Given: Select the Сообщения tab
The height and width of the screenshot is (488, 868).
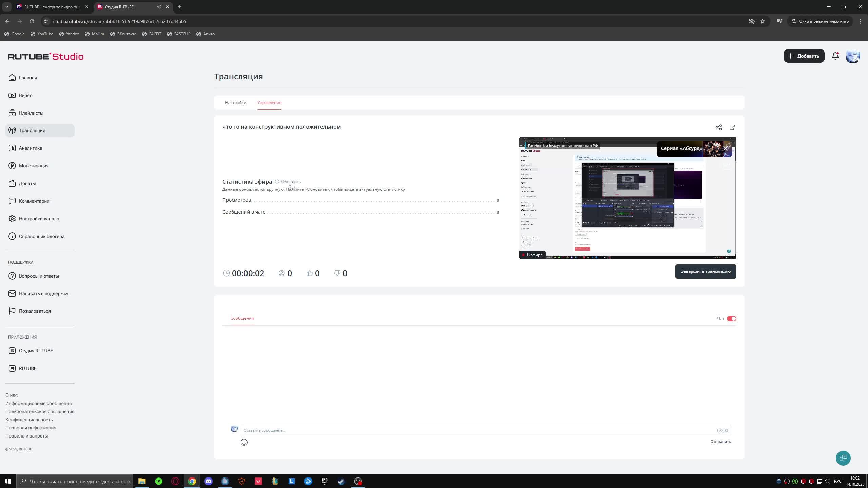Looking at the screenshot, I should pos(242,318).
